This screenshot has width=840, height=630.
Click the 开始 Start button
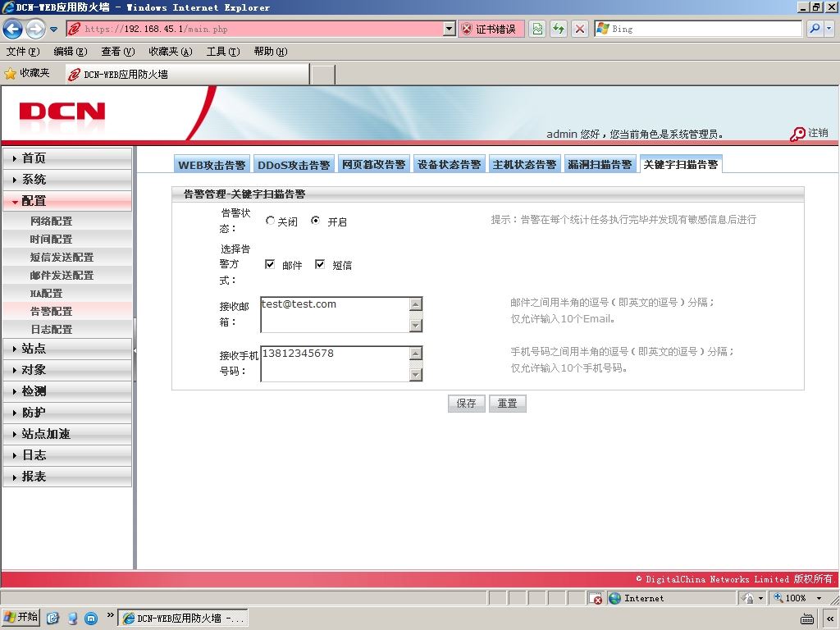(21, 617)
